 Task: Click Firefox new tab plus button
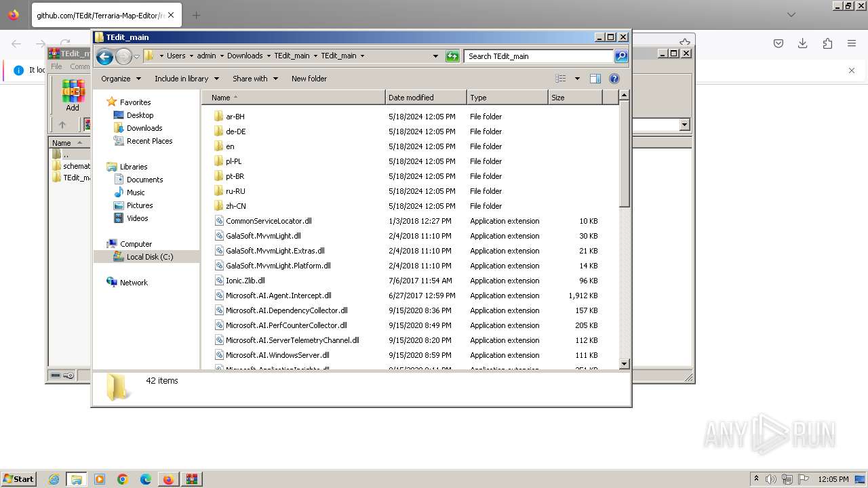[x=196, y=15]
